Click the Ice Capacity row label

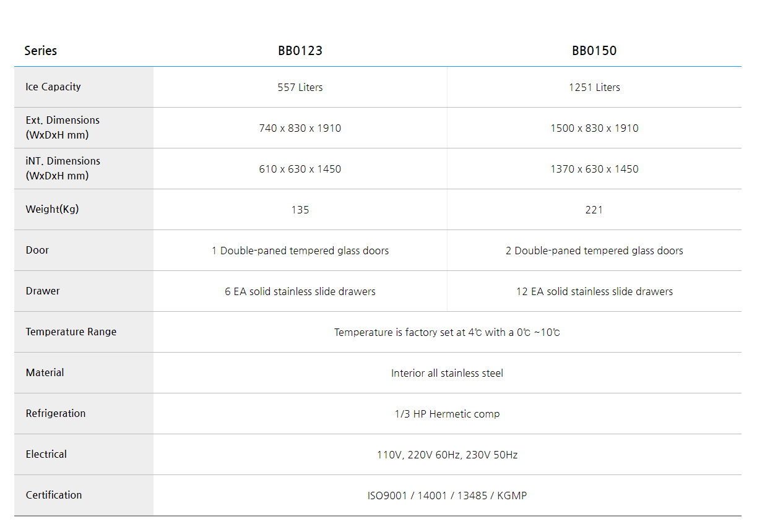pyautogui.click(x=53, y=87)
